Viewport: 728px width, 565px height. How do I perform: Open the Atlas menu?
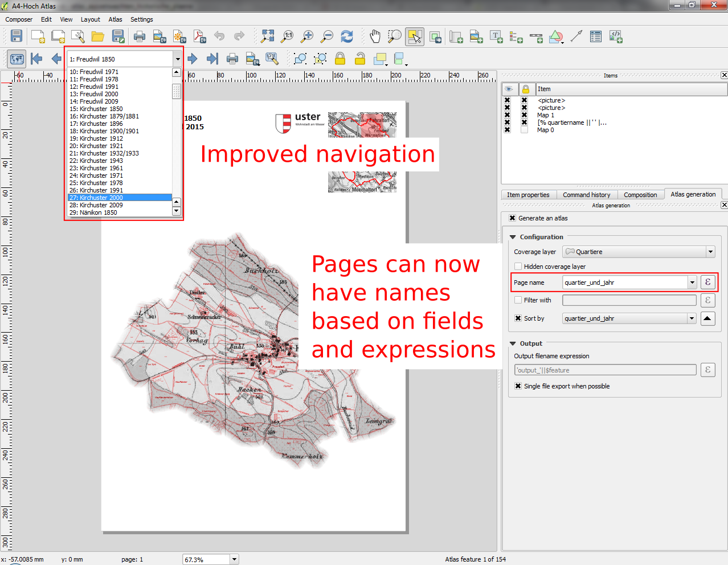click(x=115, y=19)
